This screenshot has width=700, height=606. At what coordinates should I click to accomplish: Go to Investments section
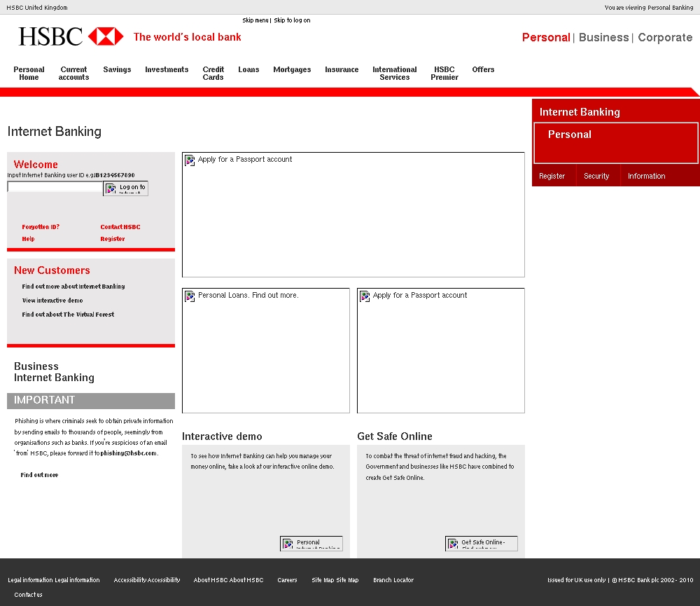tap(167, 70)
